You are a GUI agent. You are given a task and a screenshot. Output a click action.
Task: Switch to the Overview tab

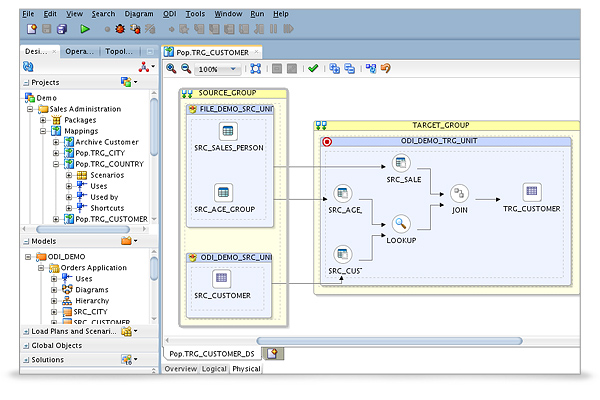pos(180,369)
